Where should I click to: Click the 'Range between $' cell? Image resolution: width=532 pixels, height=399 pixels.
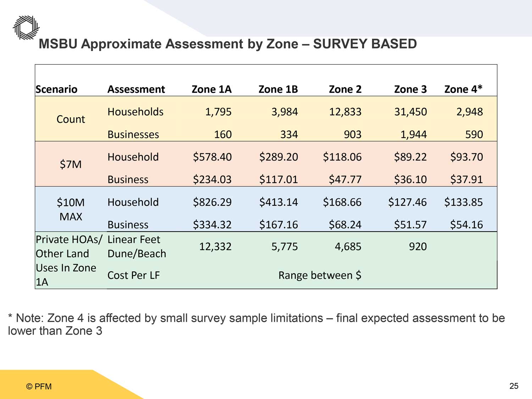[x=320, y=275]
